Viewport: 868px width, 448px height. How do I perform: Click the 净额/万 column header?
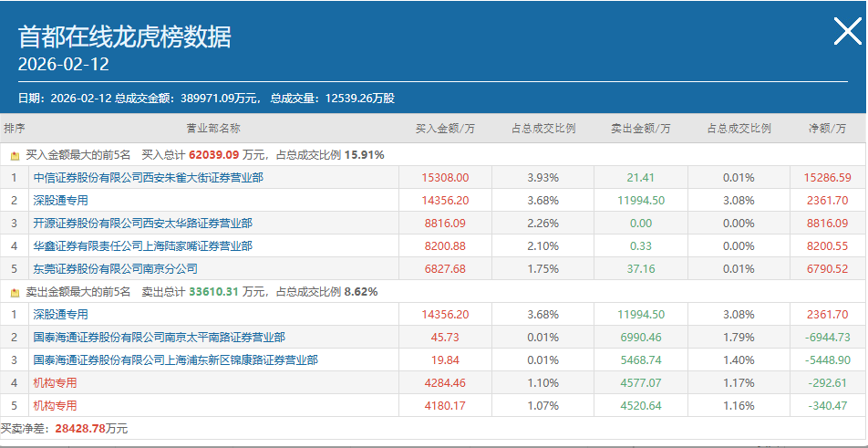827,129
